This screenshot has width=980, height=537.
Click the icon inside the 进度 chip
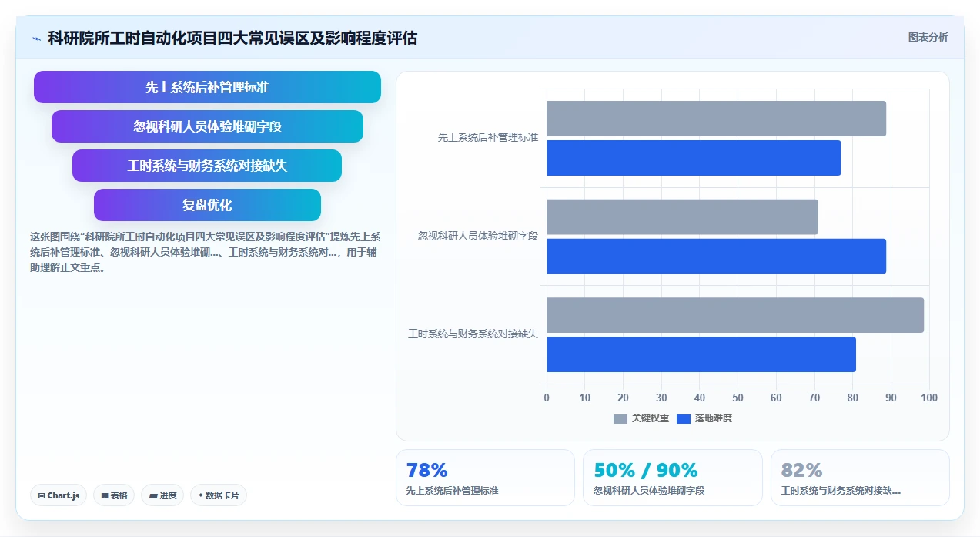tap(153, 496)
